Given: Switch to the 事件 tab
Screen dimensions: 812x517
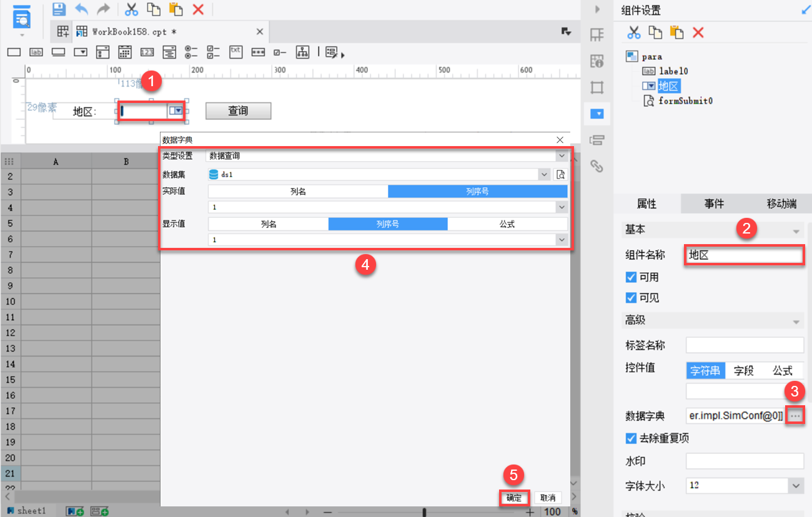Looking at the screenshot, I should point(714,204).
